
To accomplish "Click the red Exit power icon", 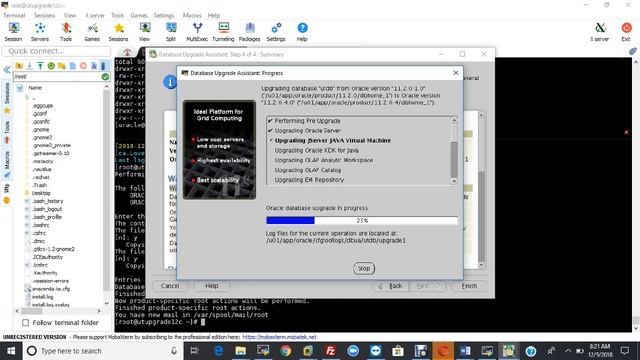I will (626, 32).
